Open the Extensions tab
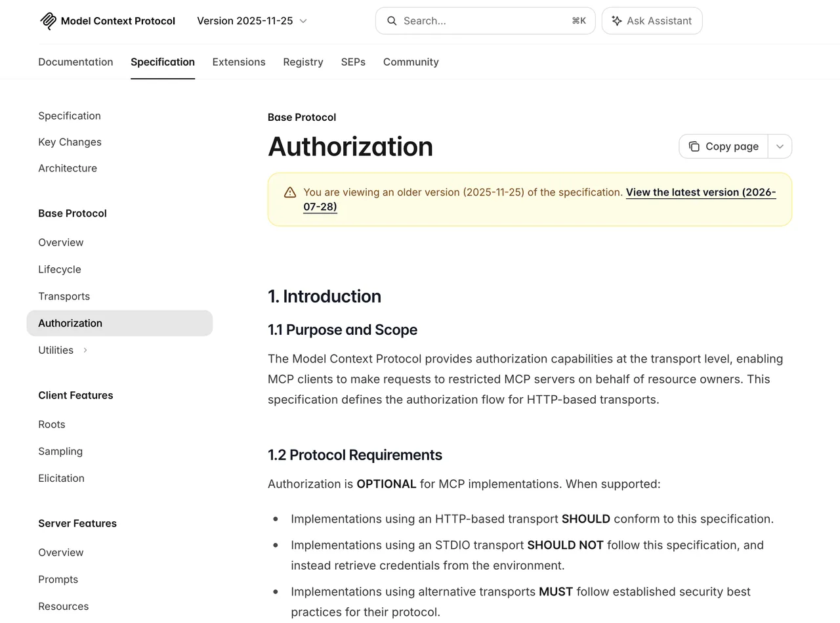This screenshot has height=623, width=840. pos(239,62)
